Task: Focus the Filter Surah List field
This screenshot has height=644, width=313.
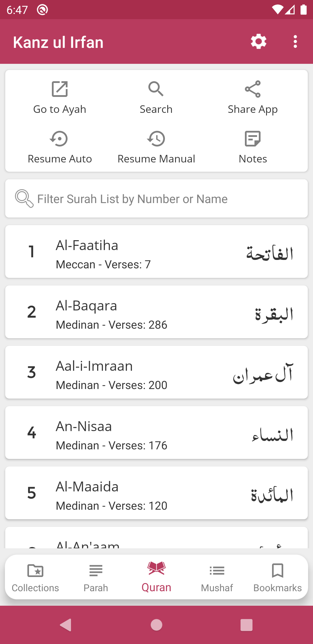Action: pos(156,199)
